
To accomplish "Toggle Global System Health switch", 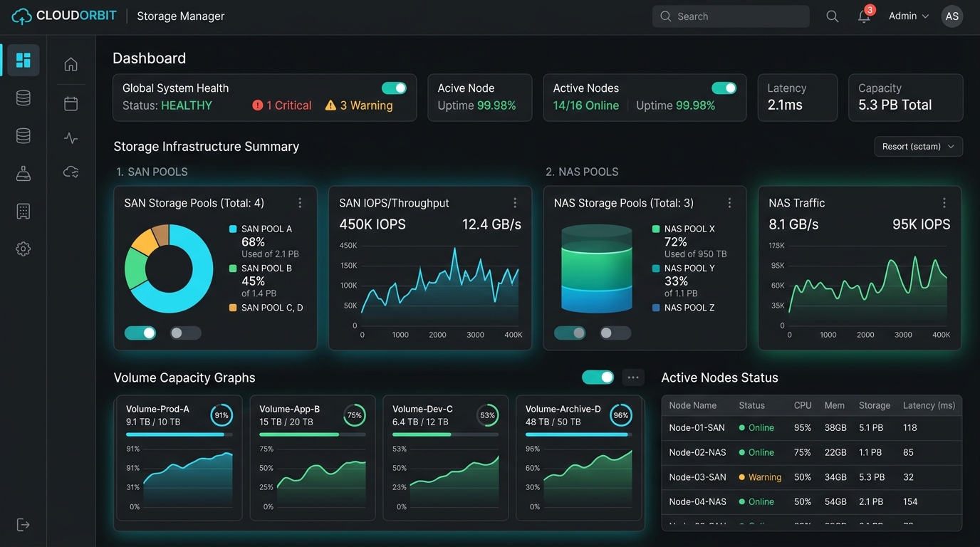I will (x=394, y=88).
